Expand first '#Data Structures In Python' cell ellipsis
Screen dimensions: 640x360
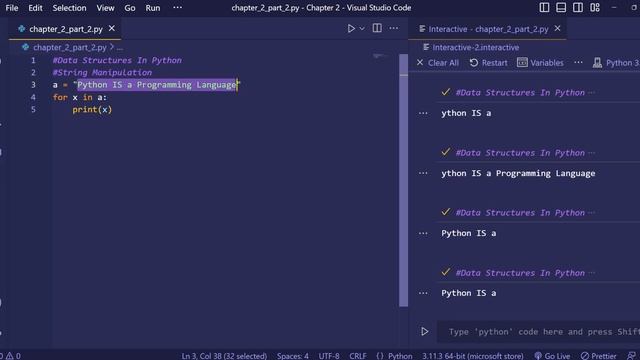tap(592, 93)
